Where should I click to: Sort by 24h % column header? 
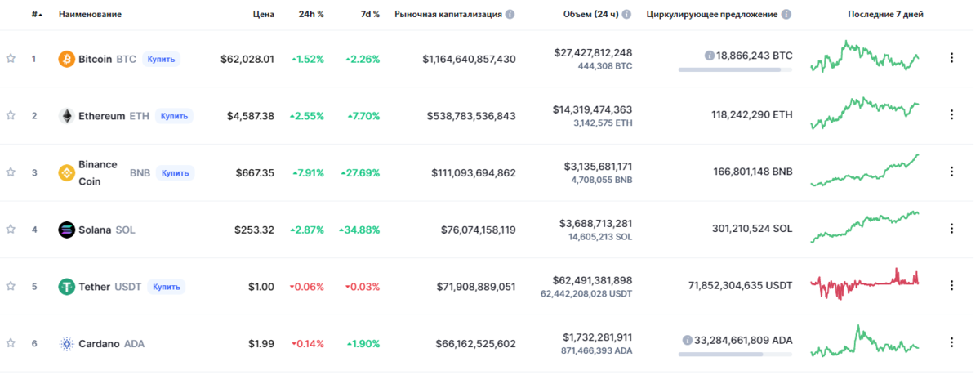pyautogui.click(x=310, y=15)
